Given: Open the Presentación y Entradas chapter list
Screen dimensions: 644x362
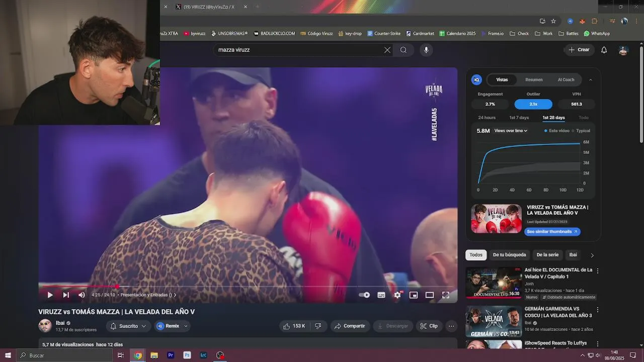Looking at the screenshot, I should [x=148, y=295].
